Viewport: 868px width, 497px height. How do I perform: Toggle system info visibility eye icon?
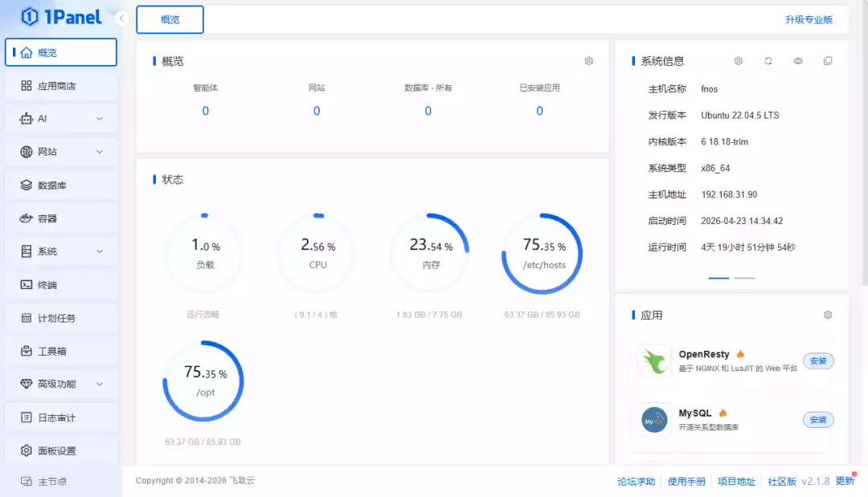pyautogui.click(x=798, y=61)
